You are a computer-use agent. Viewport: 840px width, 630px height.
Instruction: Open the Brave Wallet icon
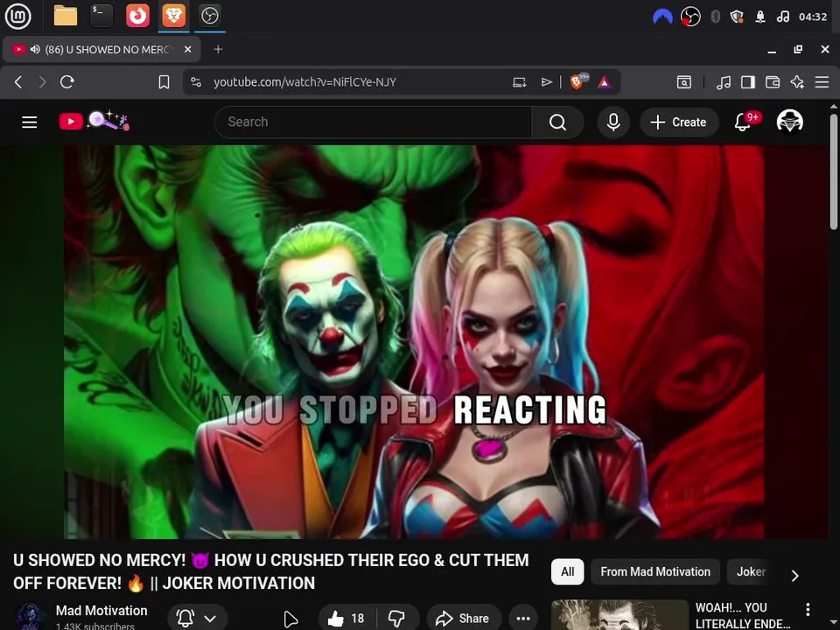pos(773,82)
